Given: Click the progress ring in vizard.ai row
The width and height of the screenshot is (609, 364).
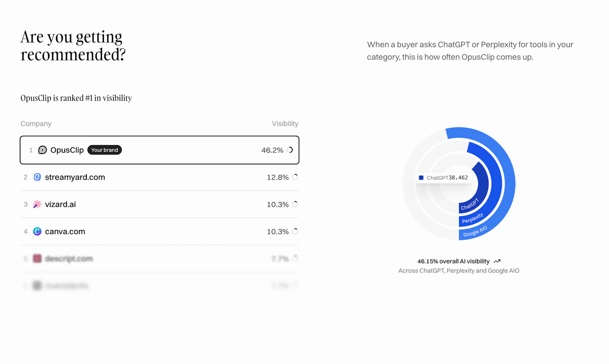Looking at the screenshot, I should pyautogui.click(x=295, y=204).
